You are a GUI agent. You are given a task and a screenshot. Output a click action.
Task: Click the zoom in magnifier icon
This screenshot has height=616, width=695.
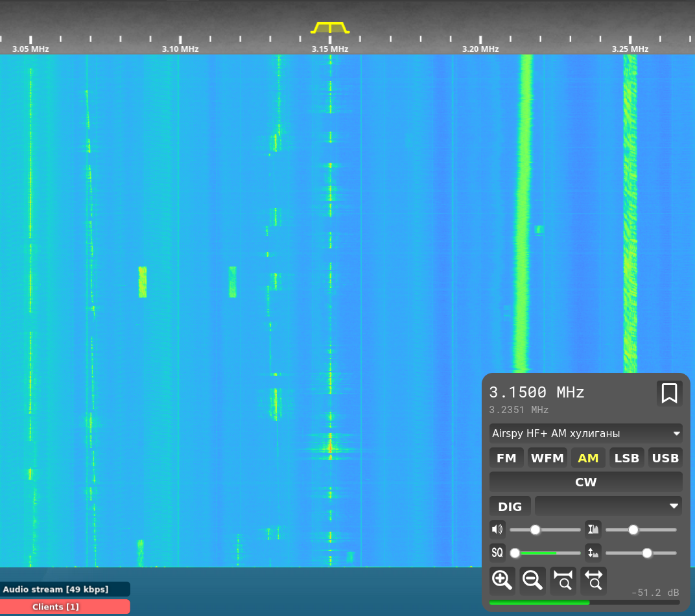502,580
